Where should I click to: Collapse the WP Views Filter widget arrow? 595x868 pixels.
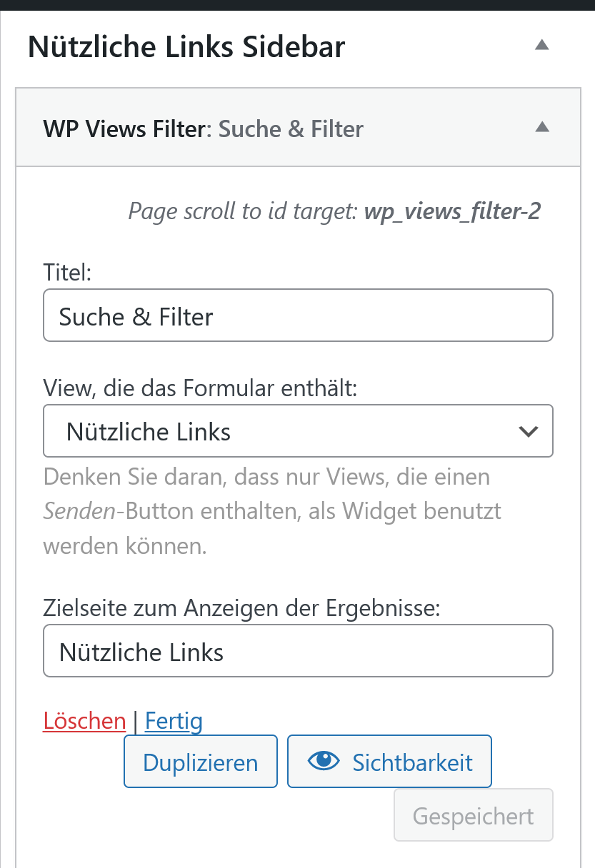point(542,127)
